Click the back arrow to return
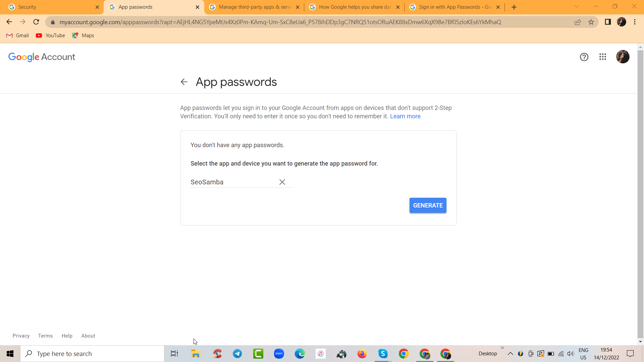The image size is (644, 362). coord(184,82)
